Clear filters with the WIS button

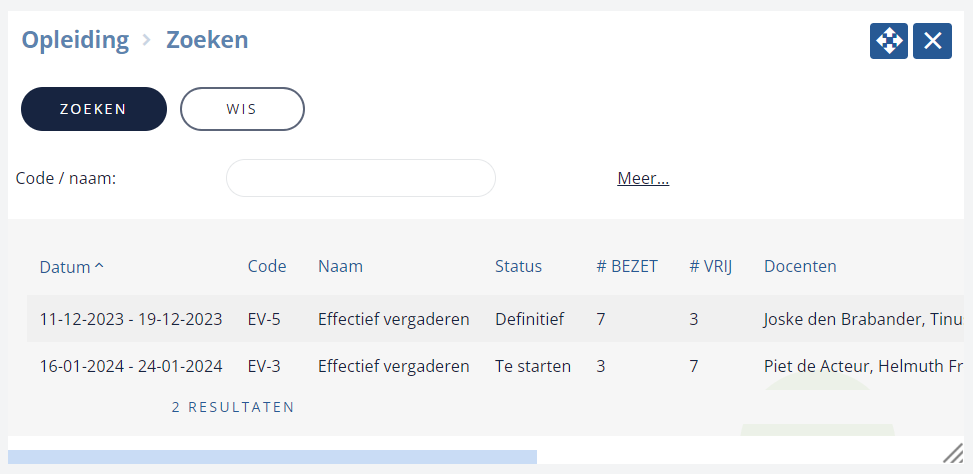(242, 109)
